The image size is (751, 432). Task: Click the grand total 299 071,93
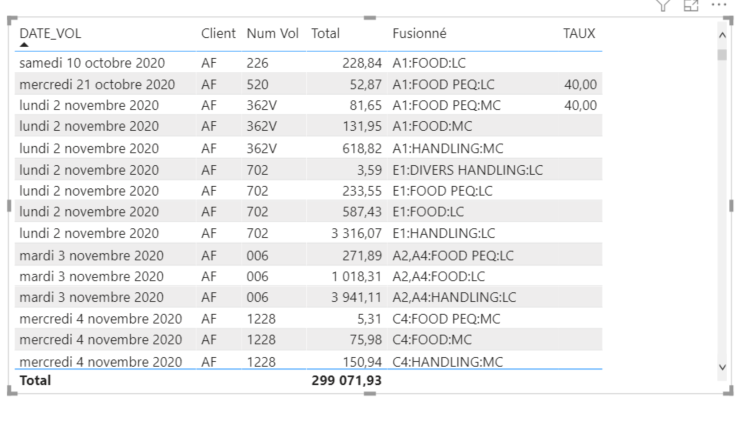(x=347, y=381)
